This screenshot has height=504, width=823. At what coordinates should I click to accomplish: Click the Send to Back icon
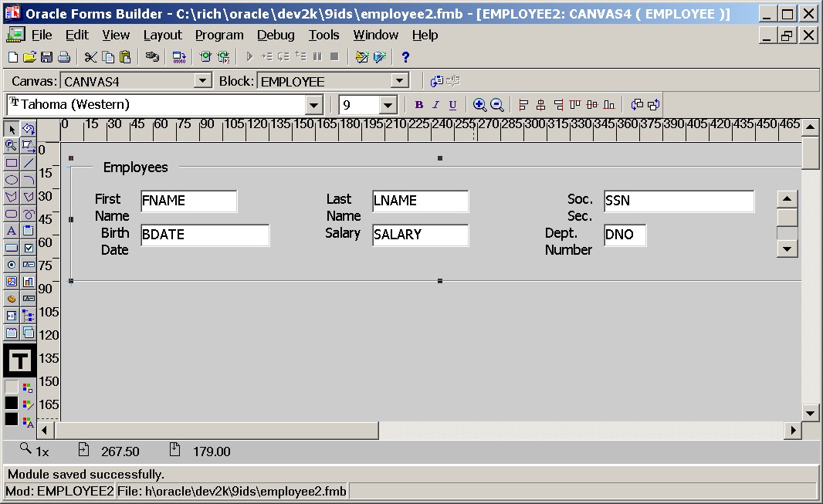(654, 105)
